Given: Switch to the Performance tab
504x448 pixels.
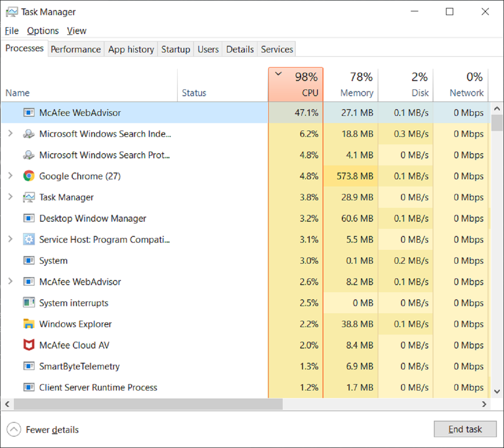Looking at the screenshot, I should point(76,50).
